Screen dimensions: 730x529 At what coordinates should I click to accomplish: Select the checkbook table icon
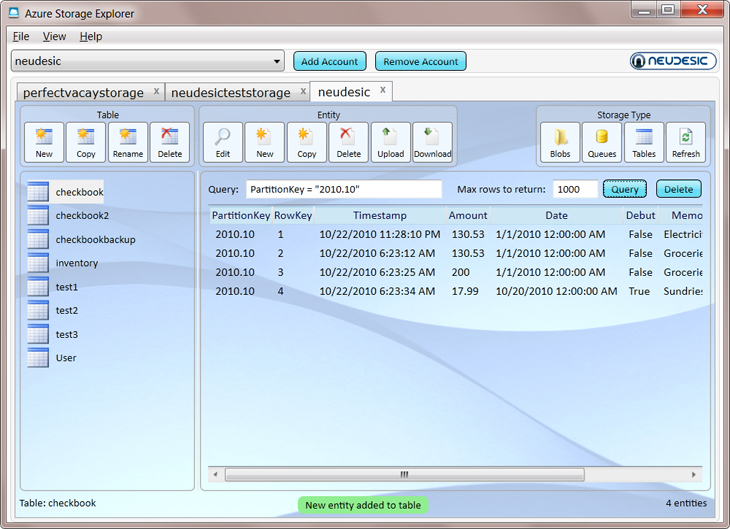pos(38,191)
